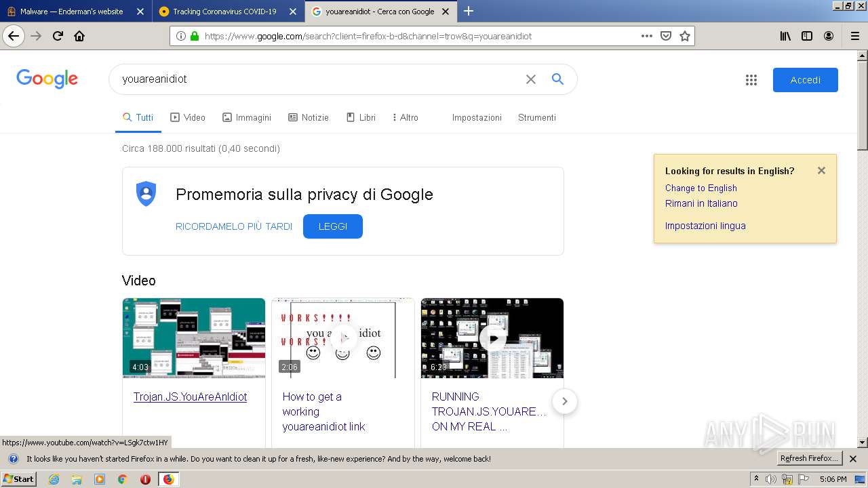Click the green padlock security icon
The image size is (868, 488).
(195, 36)
